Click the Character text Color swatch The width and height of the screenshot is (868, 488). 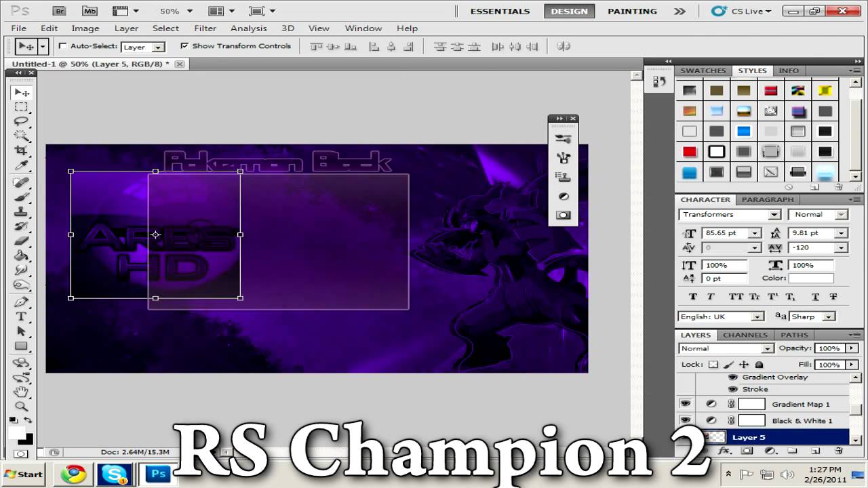[811, 279]
